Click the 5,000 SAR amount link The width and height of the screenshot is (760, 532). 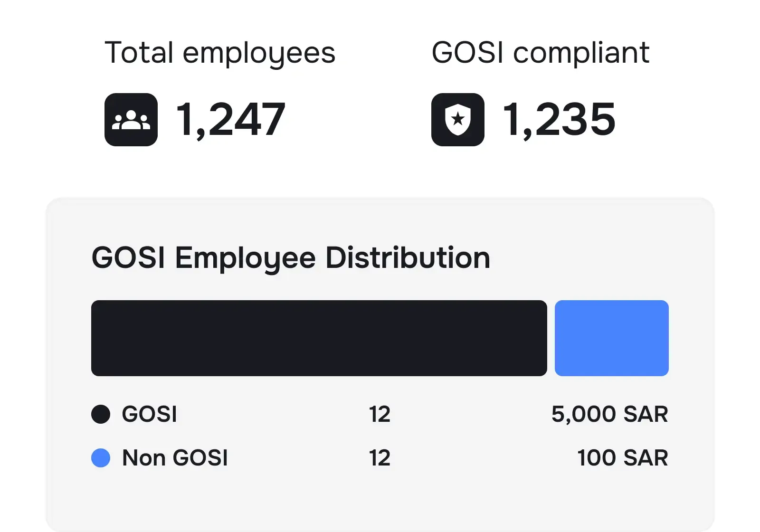click(x=610, y=414)
